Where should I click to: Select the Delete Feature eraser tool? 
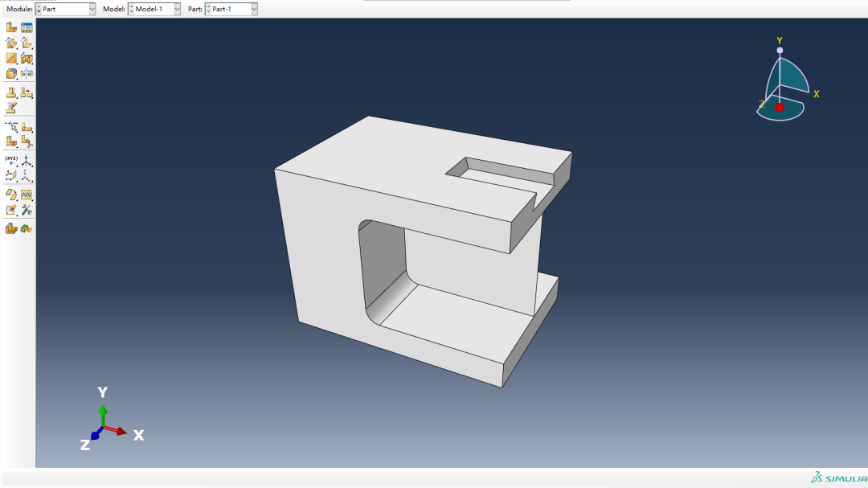click(x=11, y=108)
